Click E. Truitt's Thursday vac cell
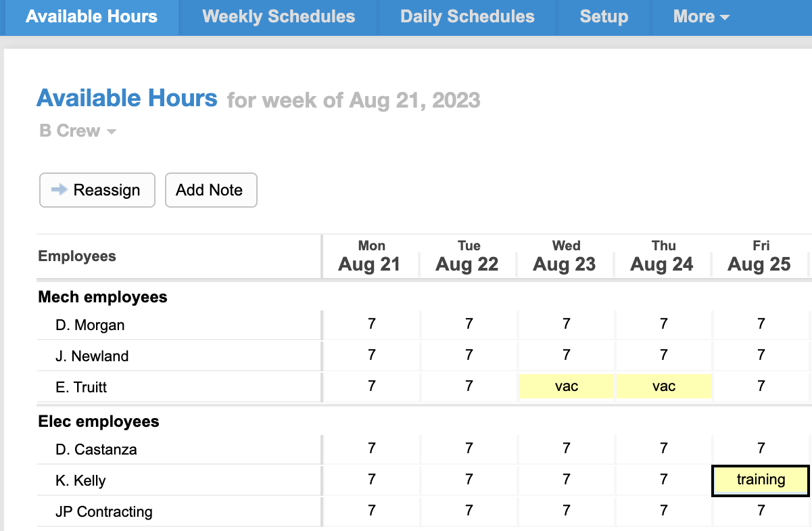Screen dimensions: 812x531 (663, 387)
